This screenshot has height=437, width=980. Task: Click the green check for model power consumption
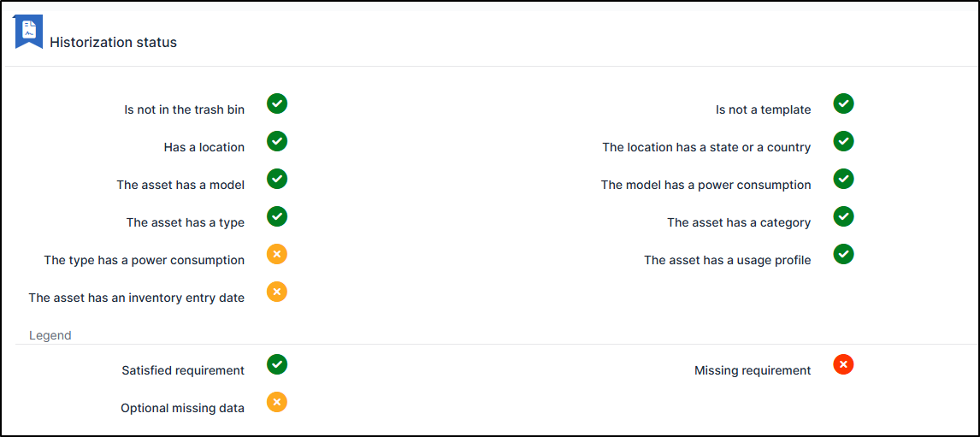pos(843,179)
